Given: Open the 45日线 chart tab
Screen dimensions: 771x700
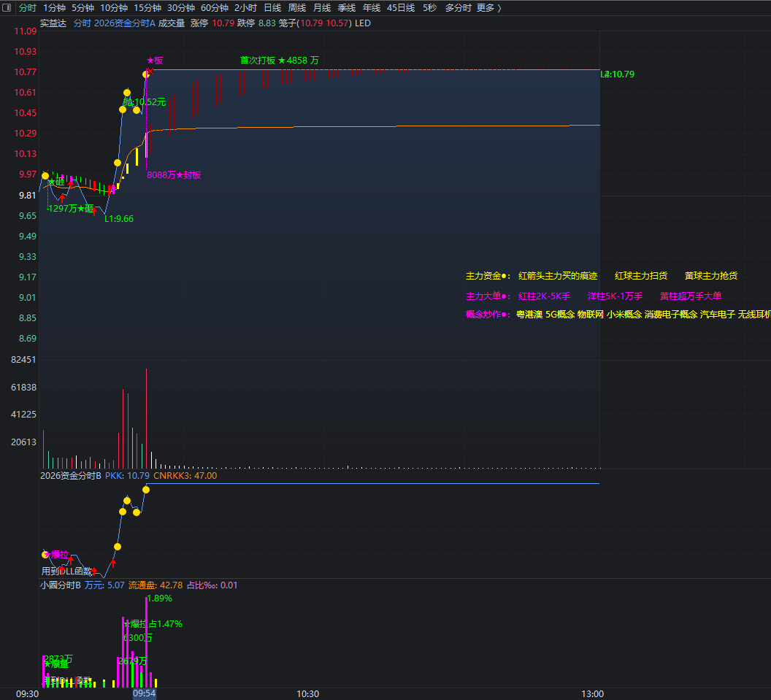Looking at the screenshot, I should point(401,8).
